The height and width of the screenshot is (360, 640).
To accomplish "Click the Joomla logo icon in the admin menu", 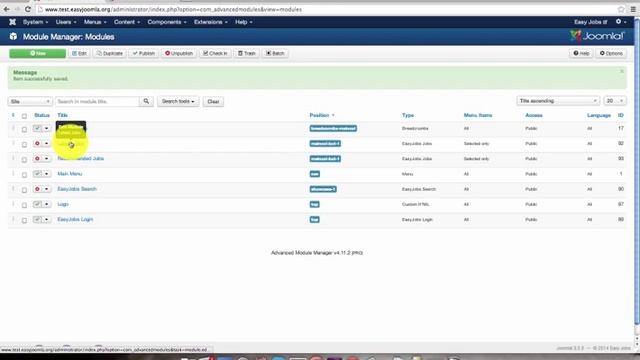I will pyautogui.click(x=12, y=22).
